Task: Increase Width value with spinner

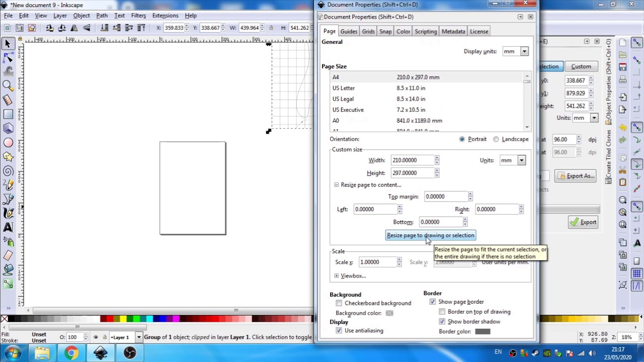Action: (x=437, y=158)
